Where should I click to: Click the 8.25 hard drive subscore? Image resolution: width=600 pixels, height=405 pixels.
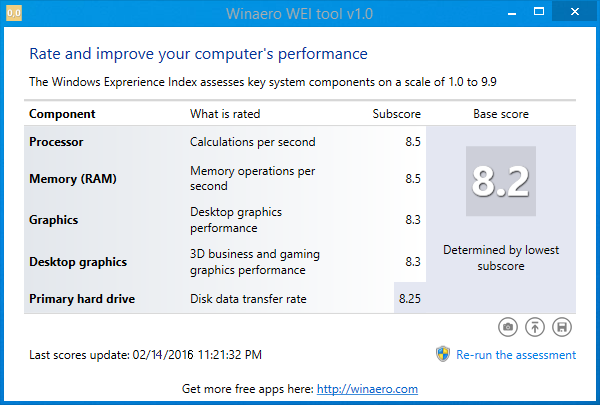coord(409,298)
